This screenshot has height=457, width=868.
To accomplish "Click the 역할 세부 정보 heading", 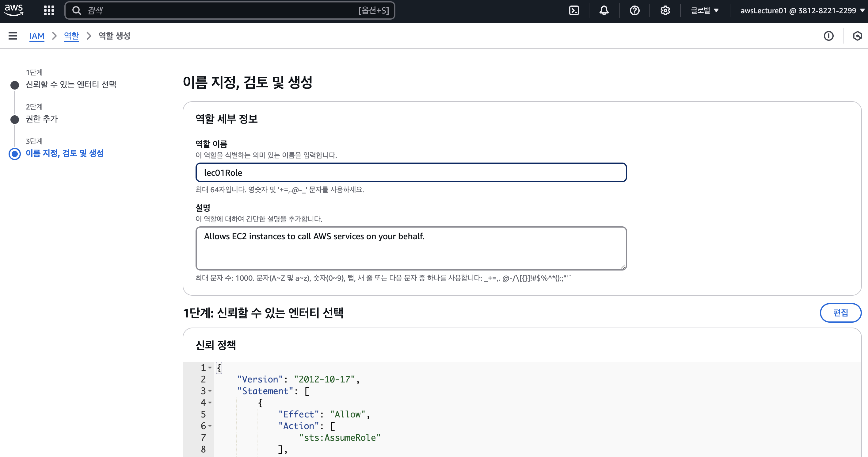I will [x=227, y=119].
